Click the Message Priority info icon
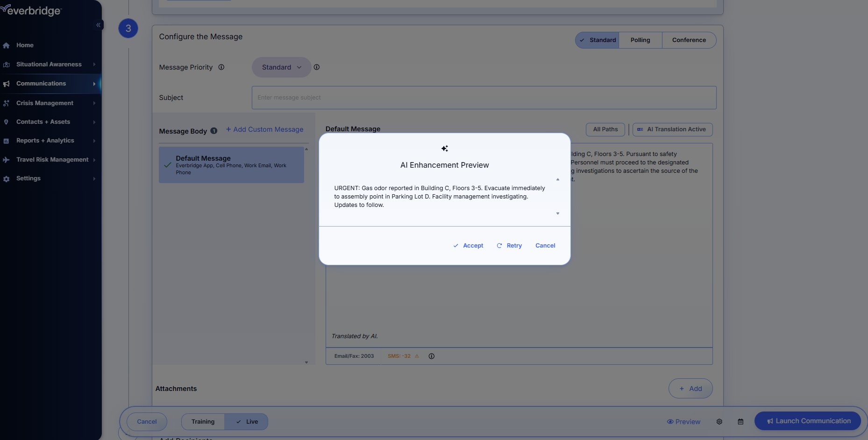The height and width of the screenshot is (440, 868). [221, 67]
